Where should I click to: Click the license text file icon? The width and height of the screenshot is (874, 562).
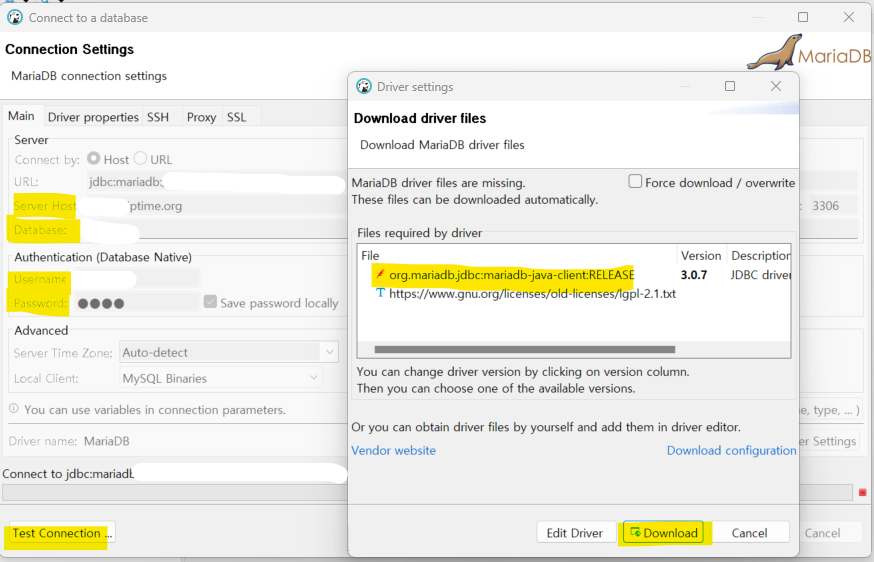380,293
